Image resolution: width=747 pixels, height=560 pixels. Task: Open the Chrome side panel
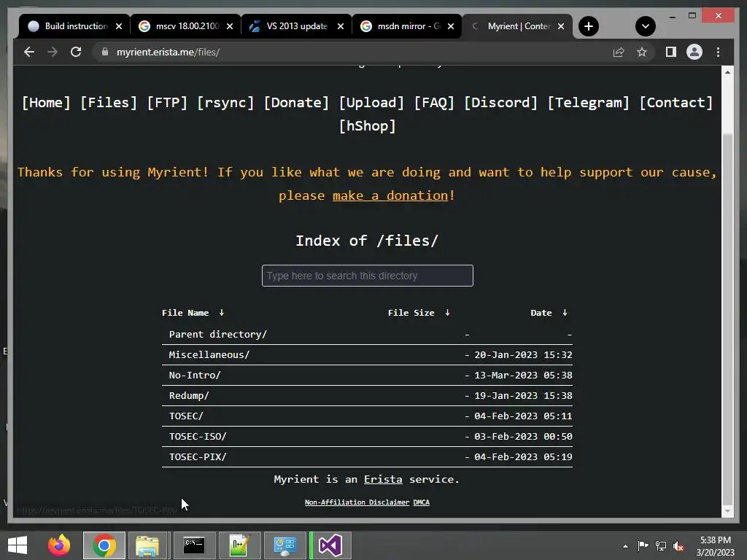pyautogui.click(x=671, y=52)
